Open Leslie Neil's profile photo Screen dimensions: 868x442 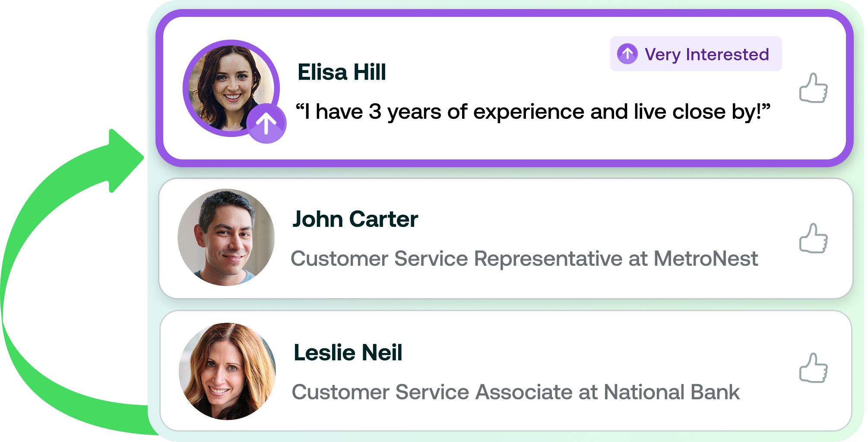point(227,371)
